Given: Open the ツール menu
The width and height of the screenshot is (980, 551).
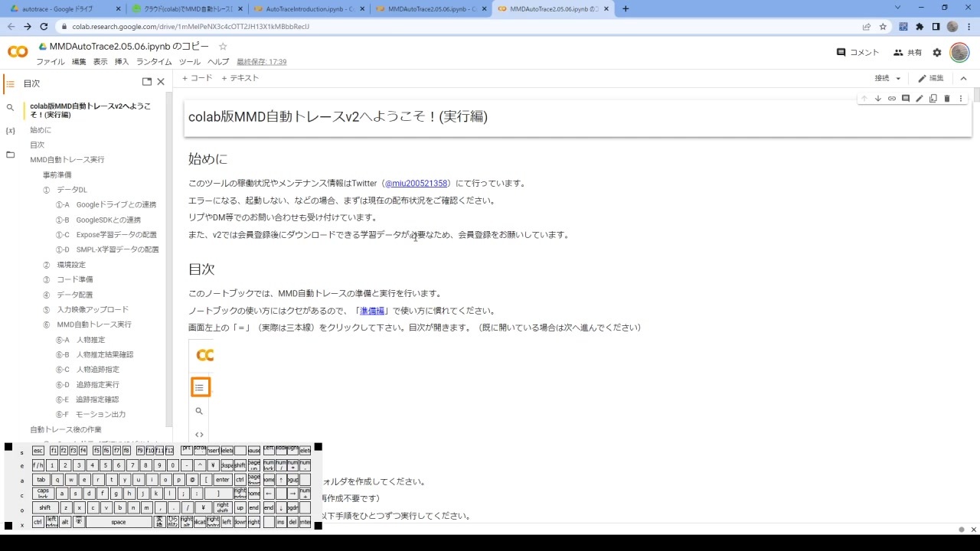Looking at the screenshot, I should (189, 62).
